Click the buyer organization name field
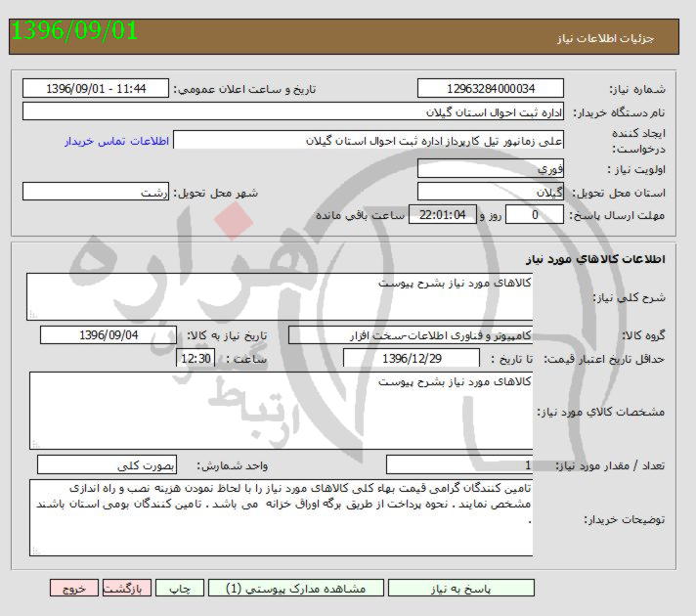The width and height of the screenshot is (696, 616). tap(293, 111)
